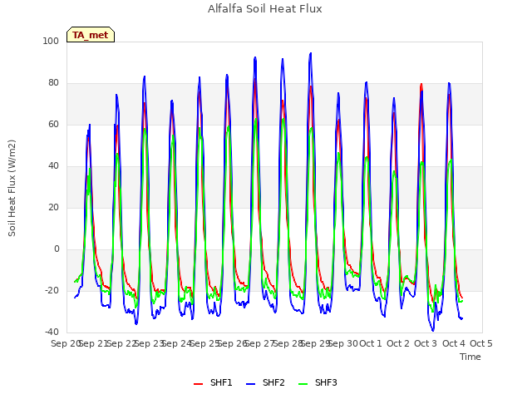Click the green SHF3 legend color marker
The image size is (532, 399).
pos(303,384)
